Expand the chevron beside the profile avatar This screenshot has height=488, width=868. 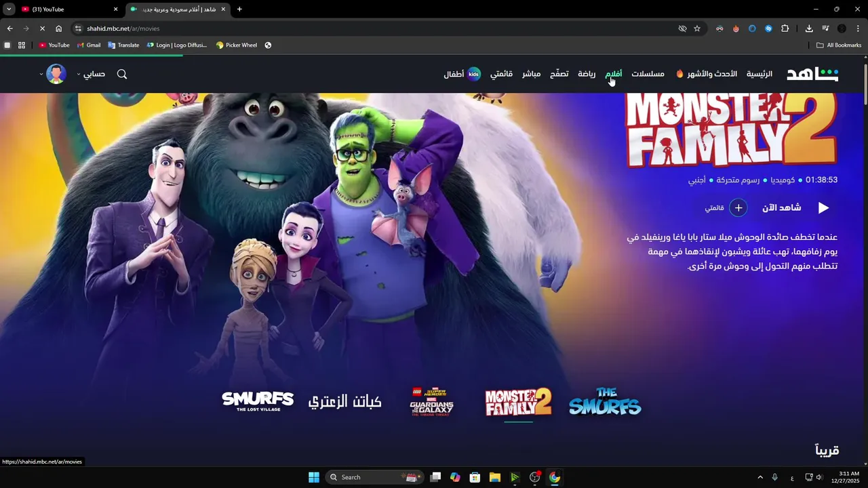pyautogui.click(x=41, y=74)
